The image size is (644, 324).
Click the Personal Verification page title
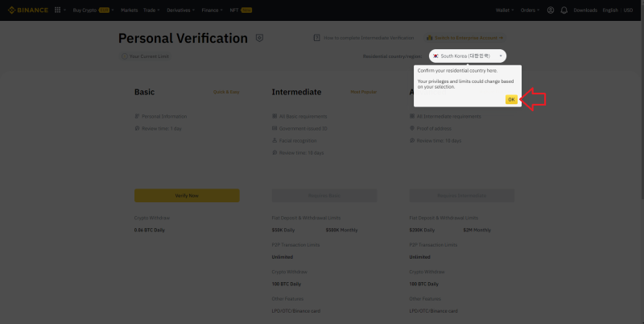tap(184, 38)
